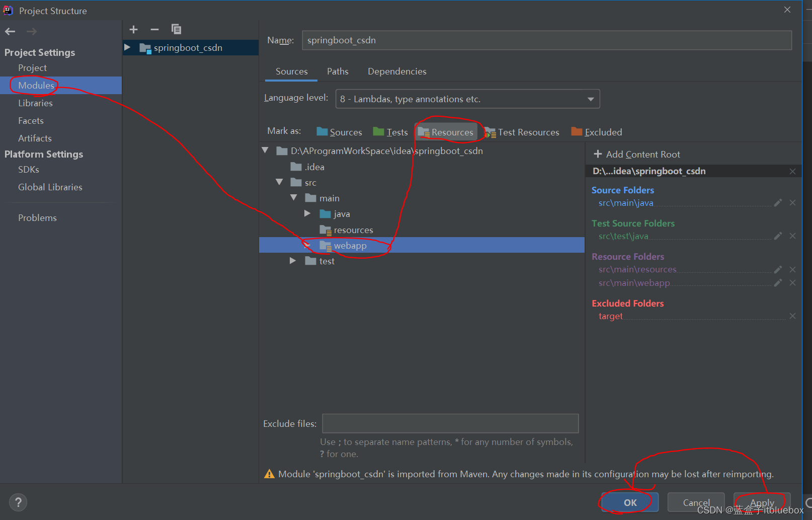This screenshot has width=812, height=520.
Task: Mark folder as Excluded
Action: click(597, 132)
